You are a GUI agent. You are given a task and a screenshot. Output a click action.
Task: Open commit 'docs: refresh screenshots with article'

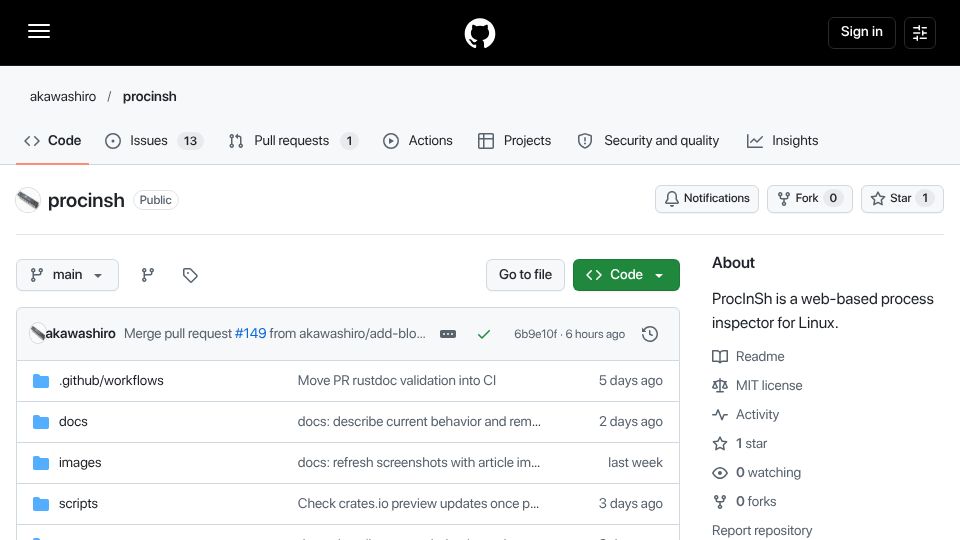[419, 463]
